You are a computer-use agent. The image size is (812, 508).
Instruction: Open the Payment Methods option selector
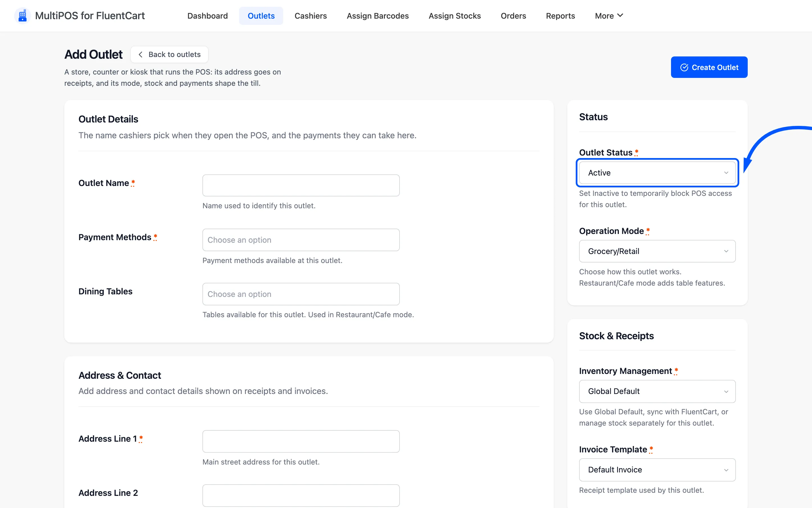tap(301, 240)
